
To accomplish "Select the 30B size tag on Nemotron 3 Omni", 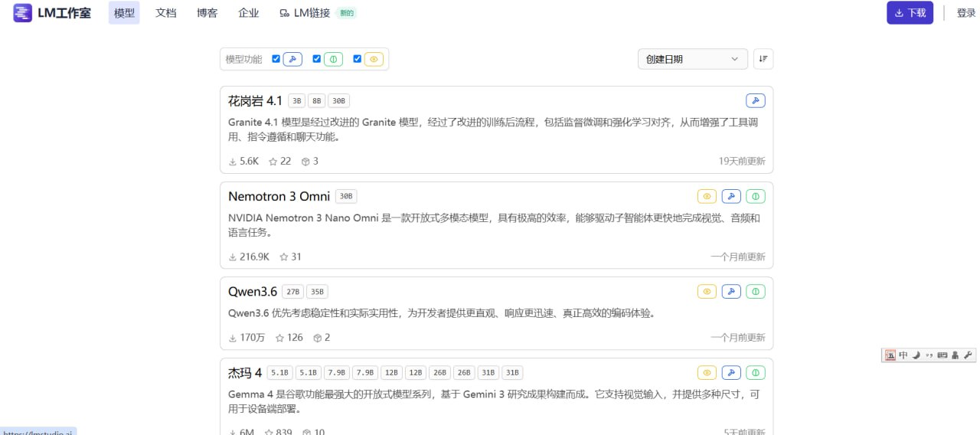I will click(346, 196).
